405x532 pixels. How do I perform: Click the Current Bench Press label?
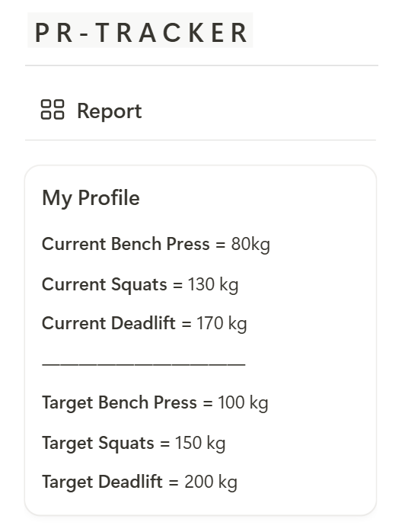126,244
